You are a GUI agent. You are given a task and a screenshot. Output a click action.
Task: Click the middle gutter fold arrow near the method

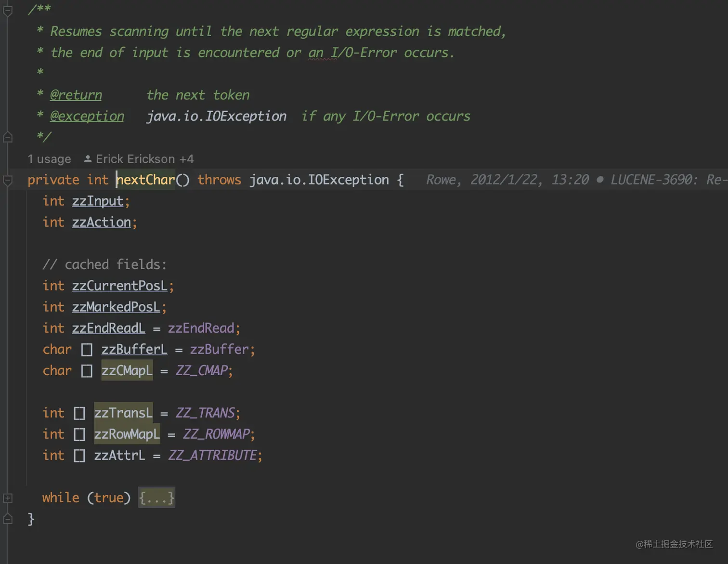[8, 137]
